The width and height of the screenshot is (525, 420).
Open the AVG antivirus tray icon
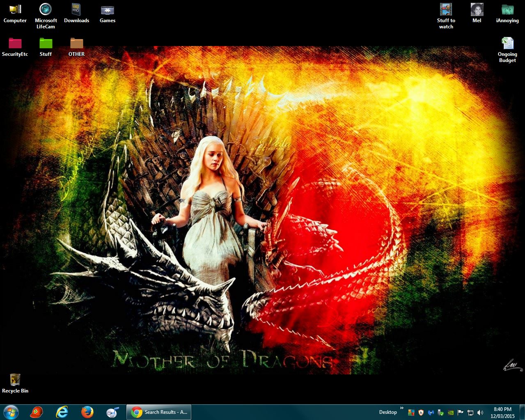pyautogui.click(x=411, y=413)
